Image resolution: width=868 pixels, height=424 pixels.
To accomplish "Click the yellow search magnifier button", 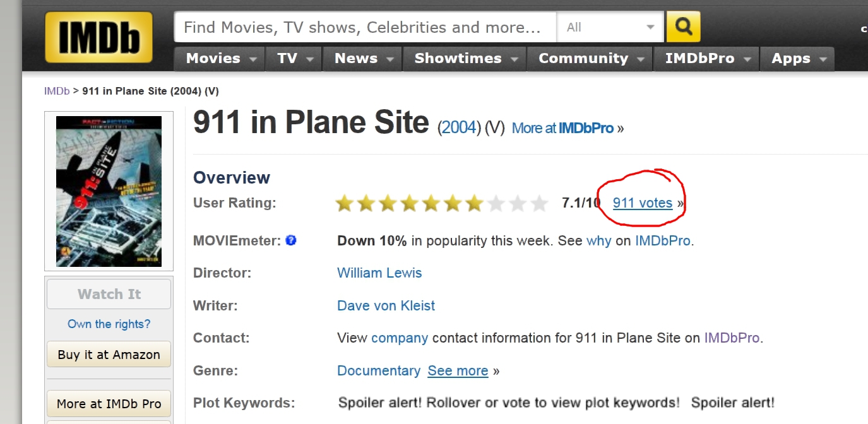I will pyautogui.click(x=683, y=27).
